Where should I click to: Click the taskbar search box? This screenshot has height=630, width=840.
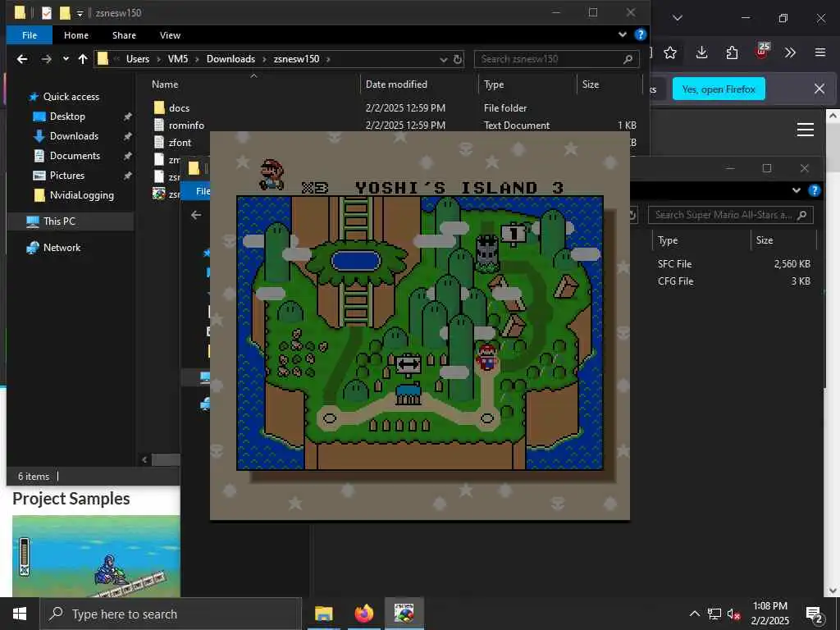(171, 614)
